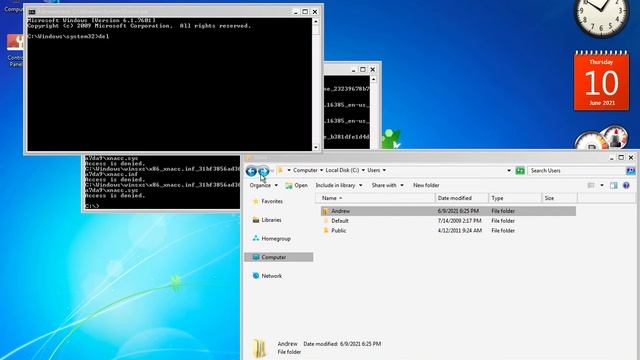Click Open button in Explorer toolbar
The image size is (640, 360).
pos(296,185)
